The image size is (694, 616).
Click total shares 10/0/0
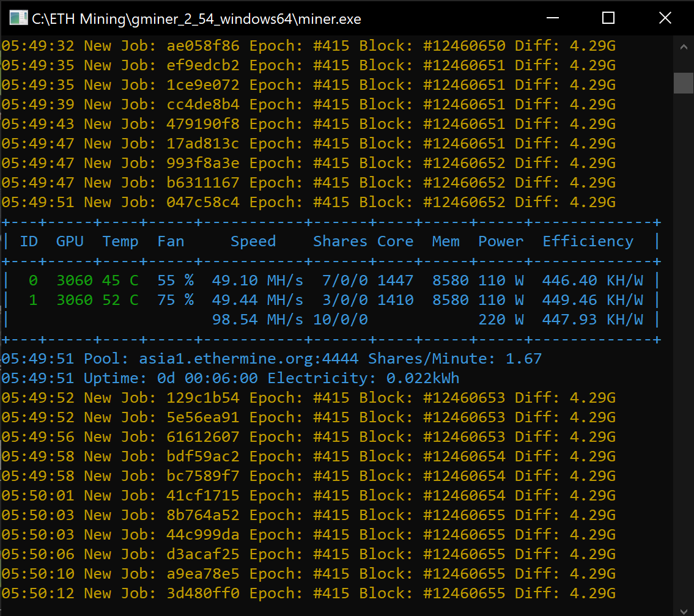point(341,319)
